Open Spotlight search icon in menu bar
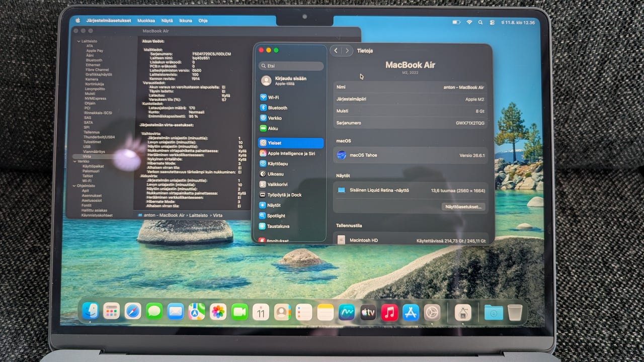This screenshot has height=362, width=644. click(481, 22)
